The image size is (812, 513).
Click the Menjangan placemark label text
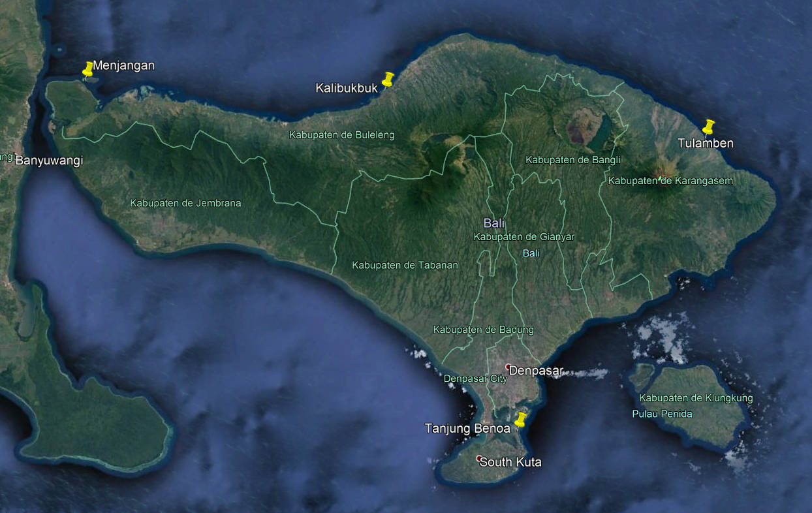(x=124, y=65)
